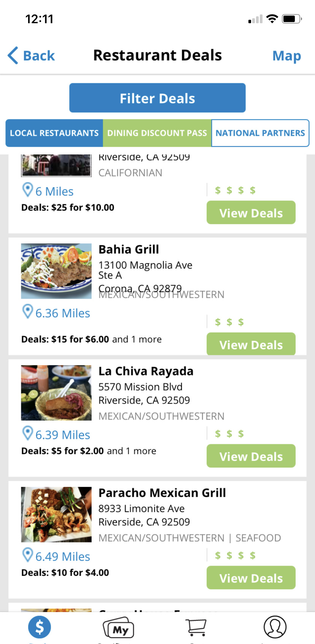Image resolution: width=315 pixels, height=644 pixels.
Task: Tap the dollar sign Deals icon
Action: pyautogui.click(x=40, y=627)
